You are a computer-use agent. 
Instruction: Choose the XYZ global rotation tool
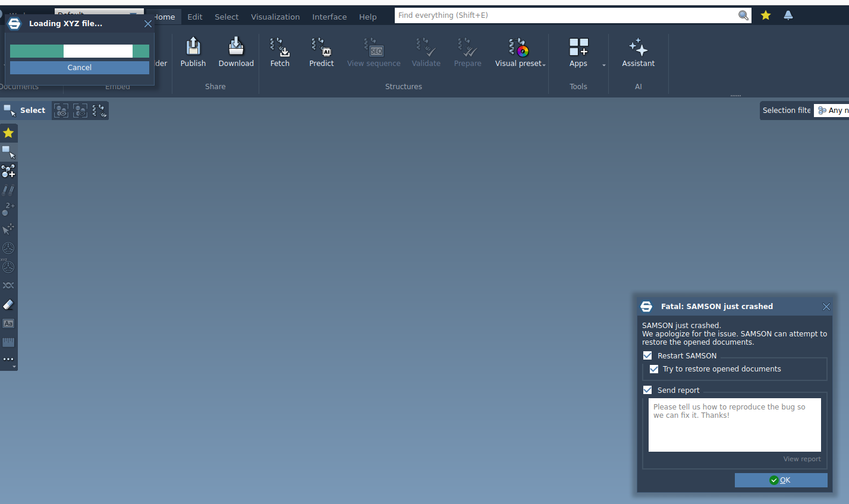(x=8, y=266)
